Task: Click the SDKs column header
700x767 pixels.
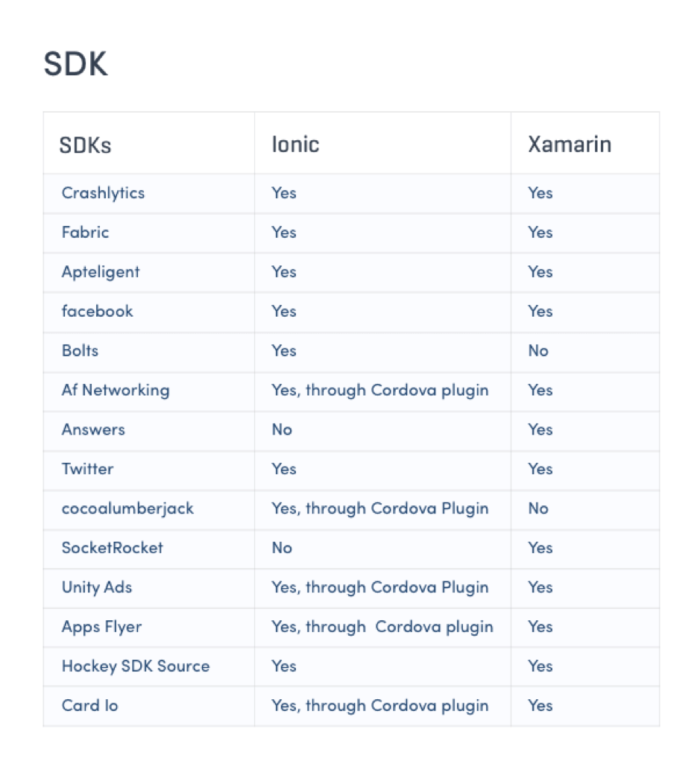Action: 85,145
